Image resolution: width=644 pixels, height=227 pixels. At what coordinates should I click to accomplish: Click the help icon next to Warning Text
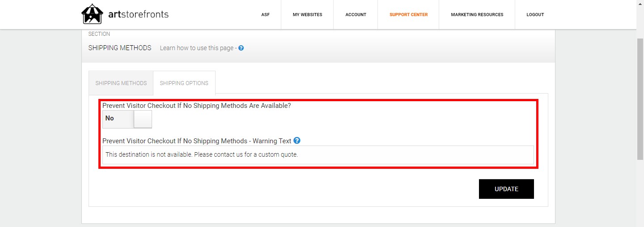[297, 141]
